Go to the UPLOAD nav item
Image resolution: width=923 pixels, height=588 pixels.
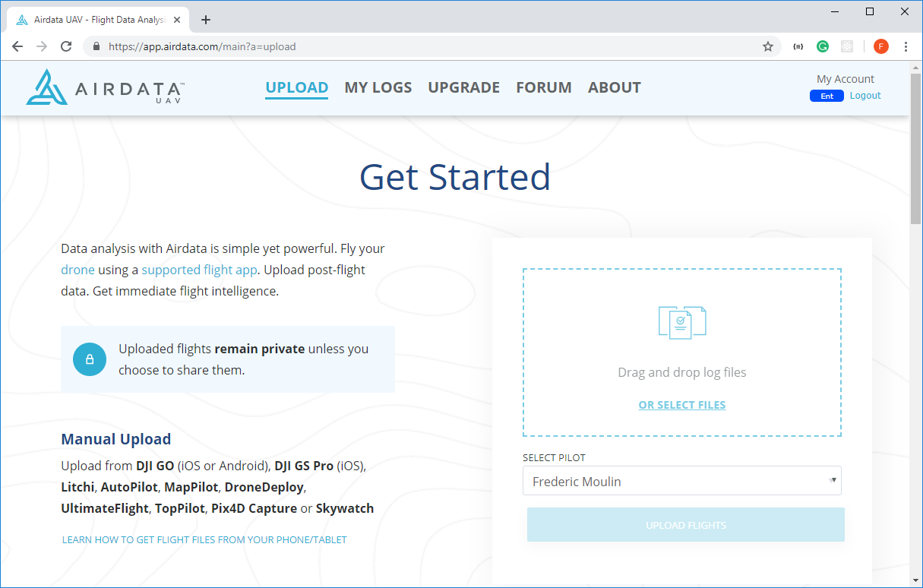(x=297, y=87)
